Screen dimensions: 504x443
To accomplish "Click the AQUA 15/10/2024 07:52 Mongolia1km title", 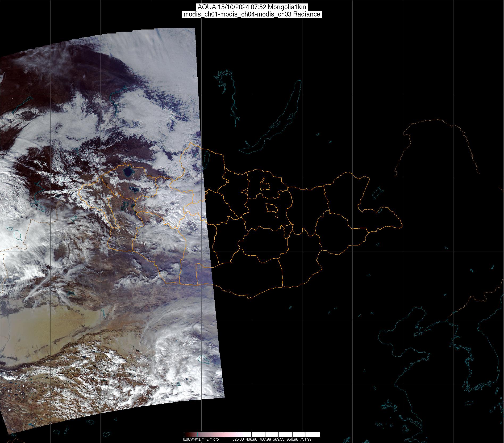I will tap(252, 7).
